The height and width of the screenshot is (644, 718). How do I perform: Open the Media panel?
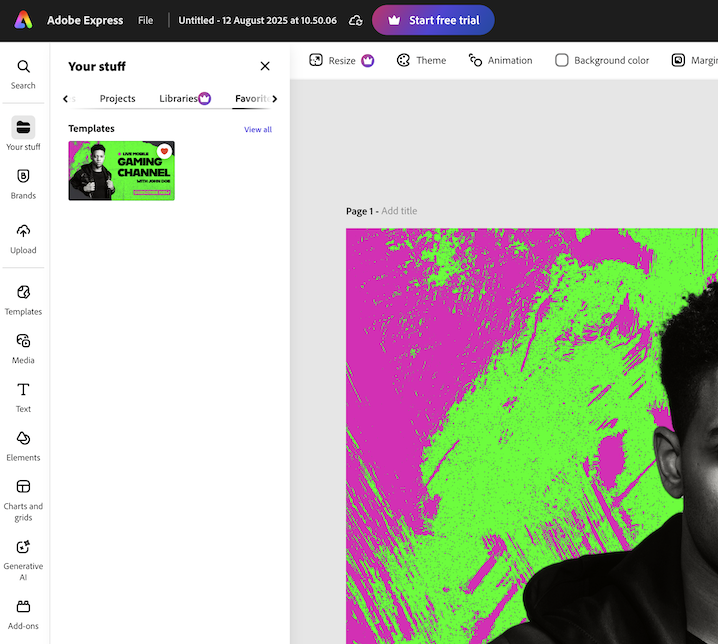coord(23,349)
